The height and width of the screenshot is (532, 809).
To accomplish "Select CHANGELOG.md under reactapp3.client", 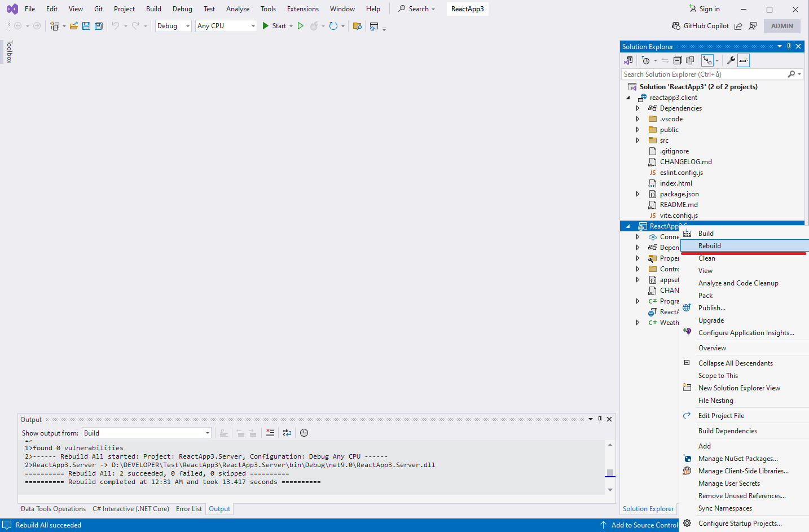I will [x=685, y=162].
